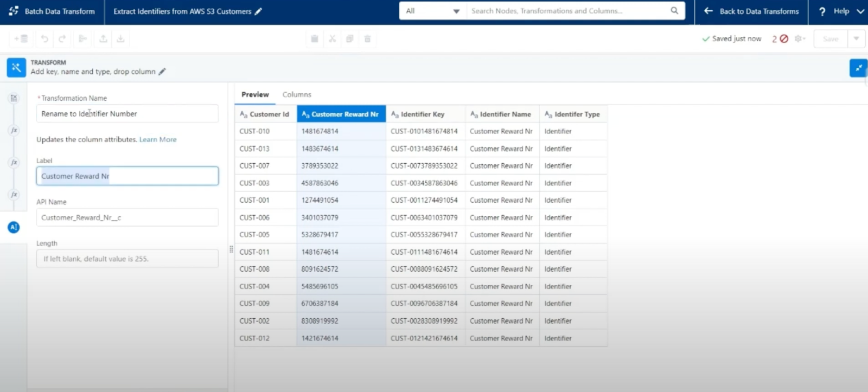This screenshot has width=868, height=392.
Task: Click the 'Saved just now' status text
Action: pos(736,39)
